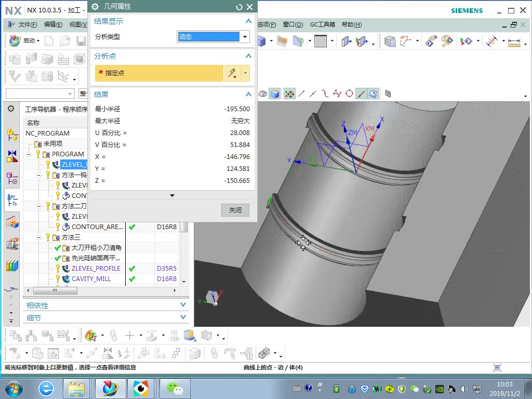This screenshot has height=399, width=532.
Task: Click the arc center snap point icon
Action: tap(349, 94)
